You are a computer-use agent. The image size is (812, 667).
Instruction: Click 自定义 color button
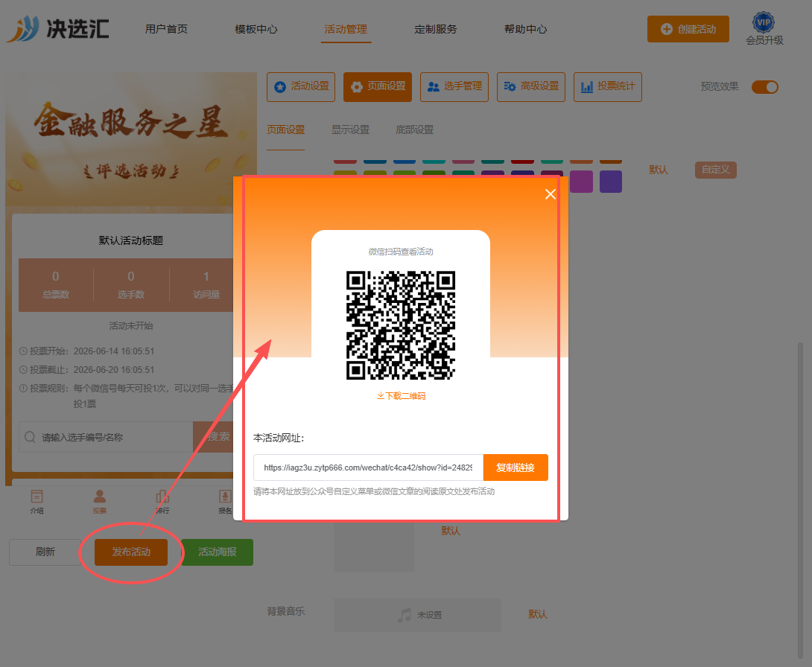716,170
